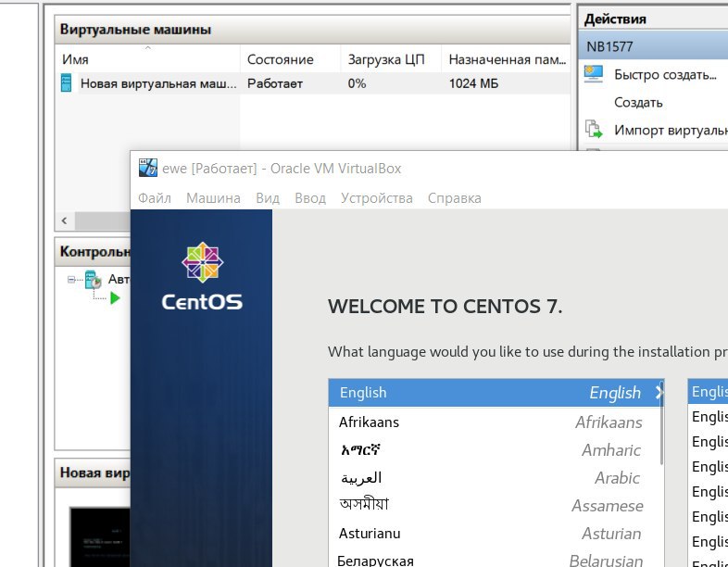Click the 0% CPU load cell
The width and height of the screenshot is (728, 567).
357,83
